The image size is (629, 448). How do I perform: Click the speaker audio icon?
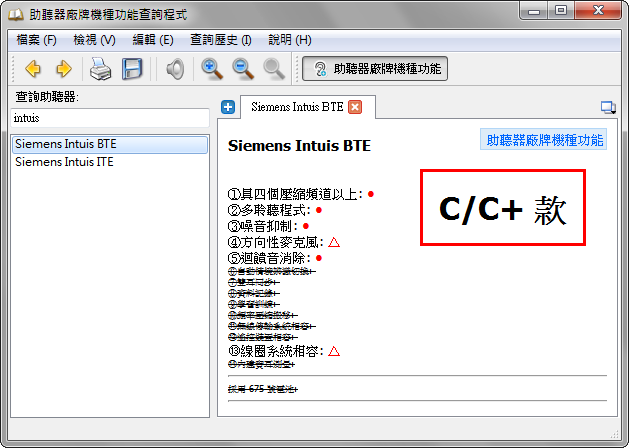click(x=175, y=69)
